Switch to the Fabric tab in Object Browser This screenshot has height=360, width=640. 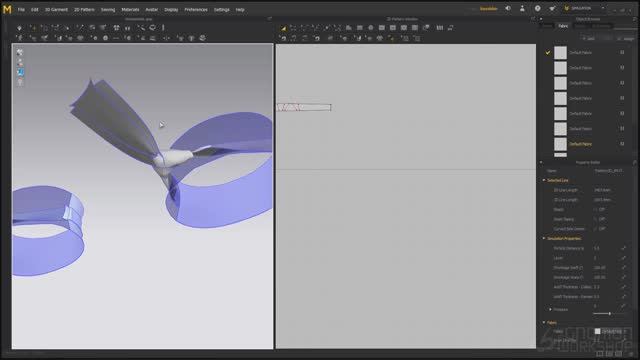(563, 26)
